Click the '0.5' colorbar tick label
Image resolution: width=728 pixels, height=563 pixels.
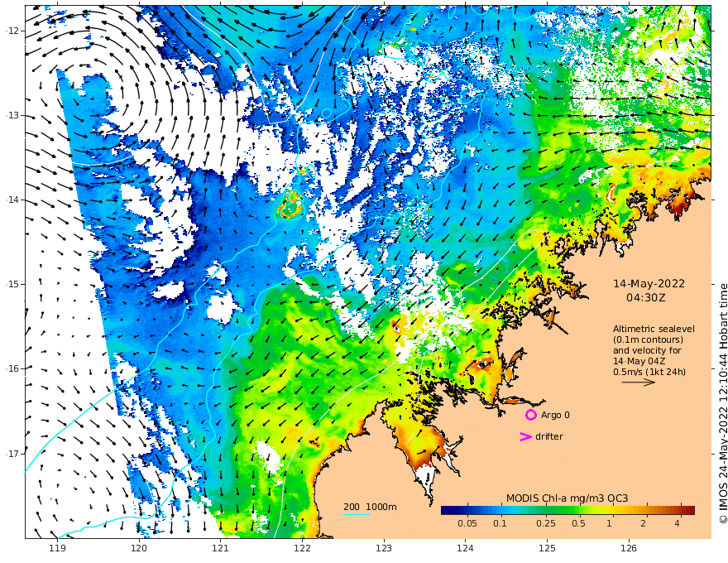578,523
